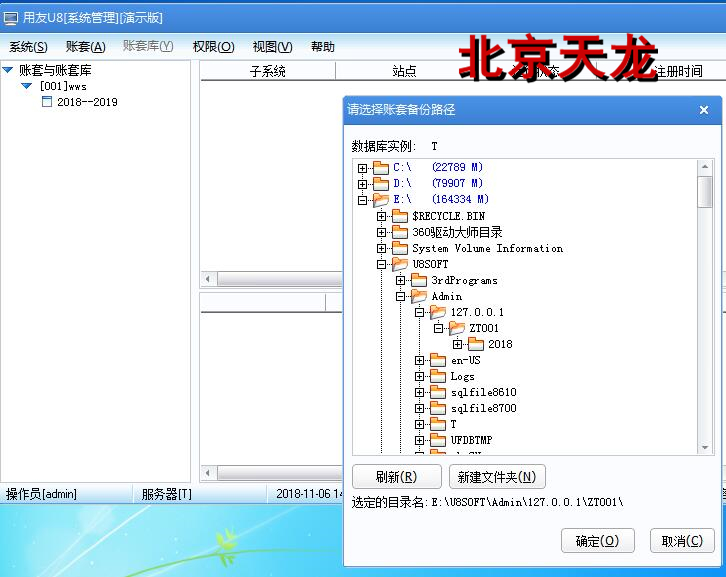Image resolution: width=726 pixels, height=577 pixels.
Task: Open the 系统(S) menu
Action: pos(28,47)
